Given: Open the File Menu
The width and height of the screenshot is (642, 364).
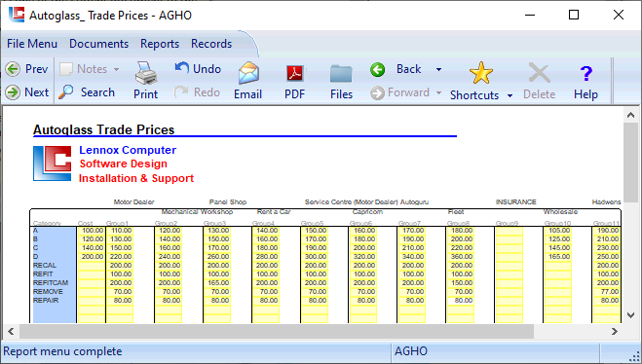Looking at the screenshot, I should [x=32, y=44].
